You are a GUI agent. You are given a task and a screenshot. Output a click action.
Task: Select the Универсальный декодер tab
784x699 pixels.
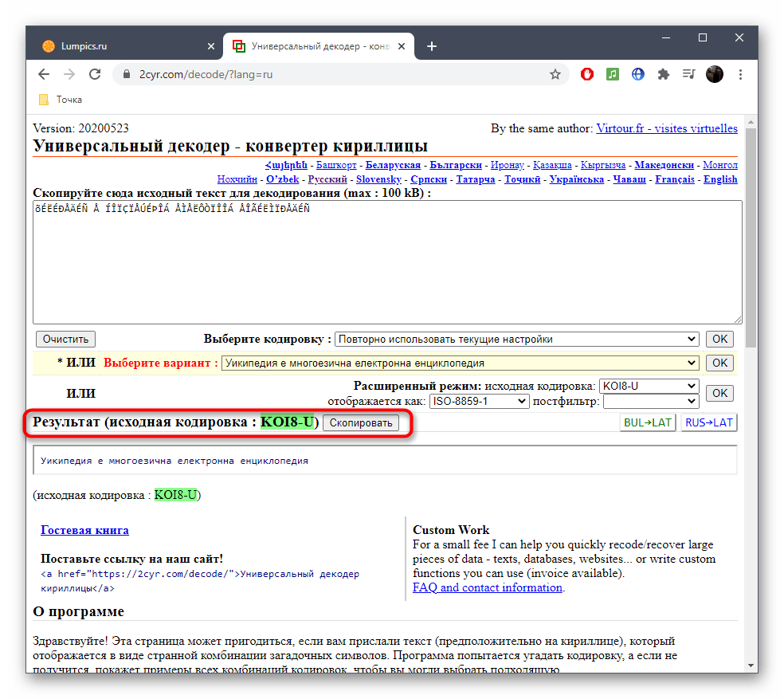tap(319, 46)
